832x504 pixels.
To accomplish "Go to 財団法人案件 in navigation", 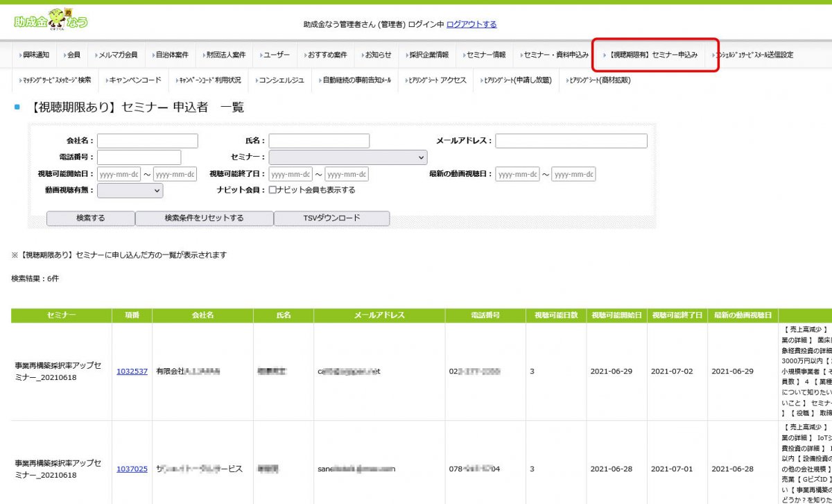I will 225,55.
